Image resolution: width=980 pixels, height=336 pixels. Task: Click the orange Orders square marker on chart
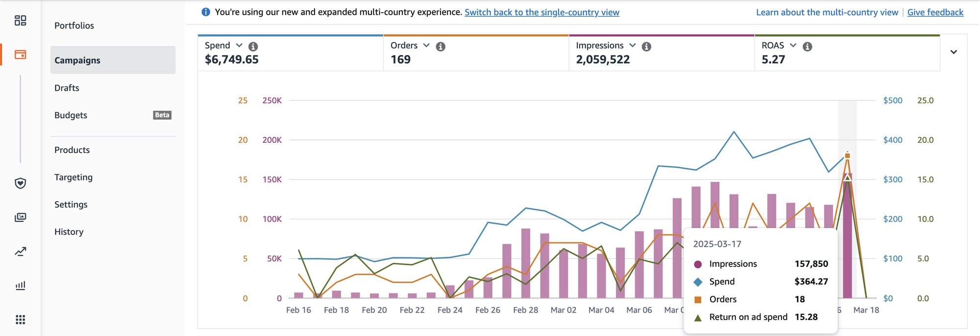pos(848,155)
